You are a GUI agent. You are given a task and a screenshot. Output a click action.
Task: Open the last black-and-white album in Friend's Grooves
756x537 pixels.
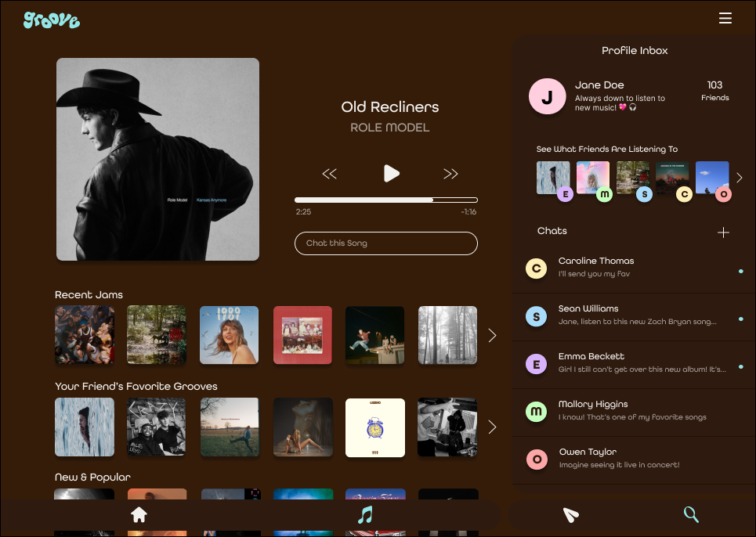[x=447, y=427]
